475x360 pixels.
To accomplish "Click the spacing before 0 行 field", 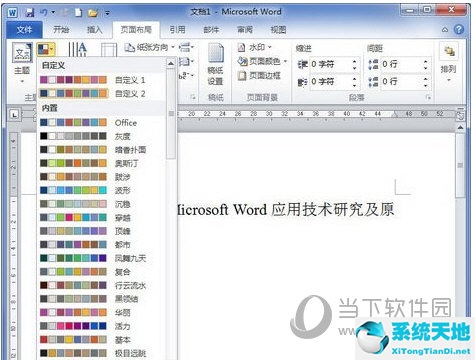I will coord(401,64).
